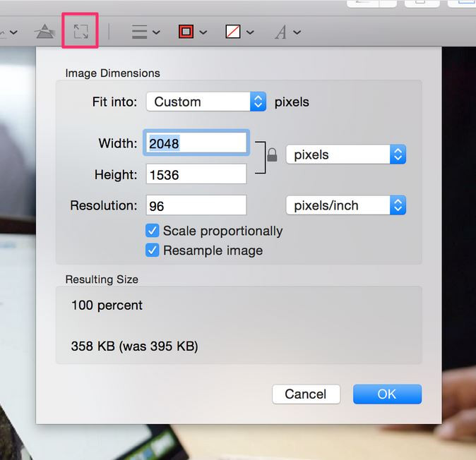The height and width of the screenshot is (460, 476).
Task: Click the 'Resulting Size' heading
Action: (102, 279)
